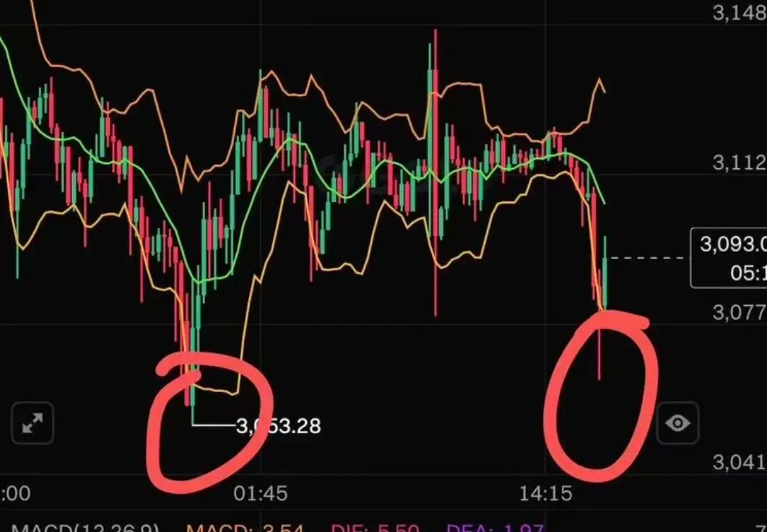Click the 3,112 price axis label
The width and height of the screenshot is (767, 532).
click(x=739, y=162)
